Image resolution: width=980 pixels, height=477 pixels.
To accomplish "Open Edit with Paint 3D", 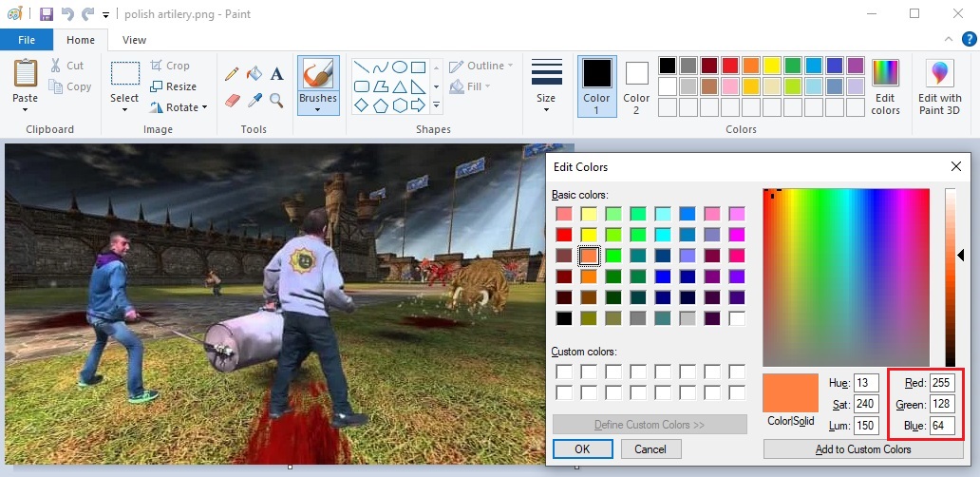I will [x=940, y=87].
